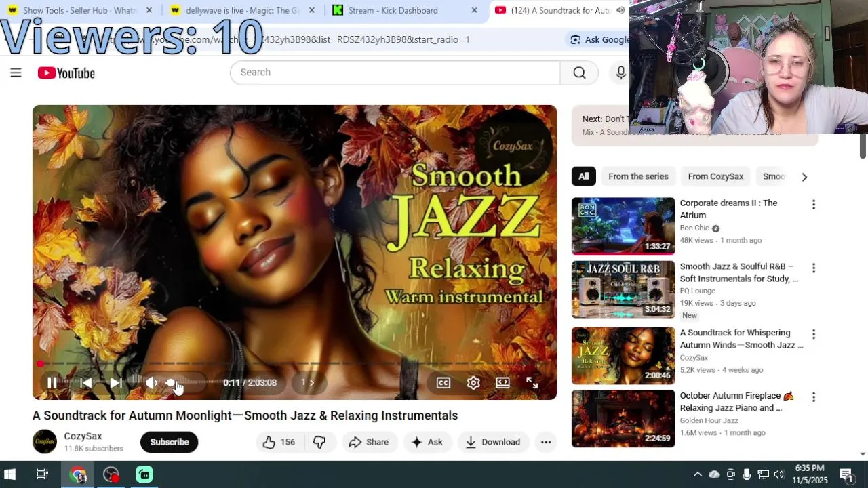Close the Seller Hub browser tab
The image size is (868, 488).
point(149,10)
